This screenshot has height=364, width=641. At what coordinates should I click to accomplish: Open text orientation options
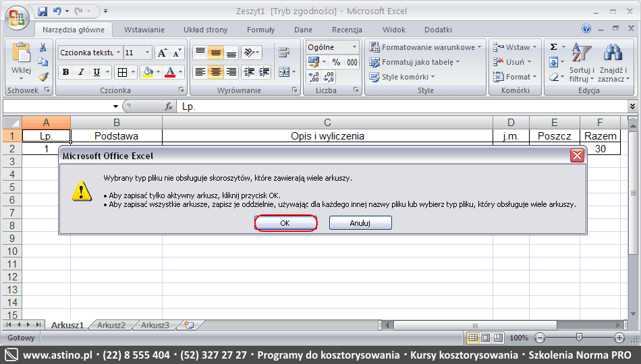pyautogui.click(x=251, y=53)
